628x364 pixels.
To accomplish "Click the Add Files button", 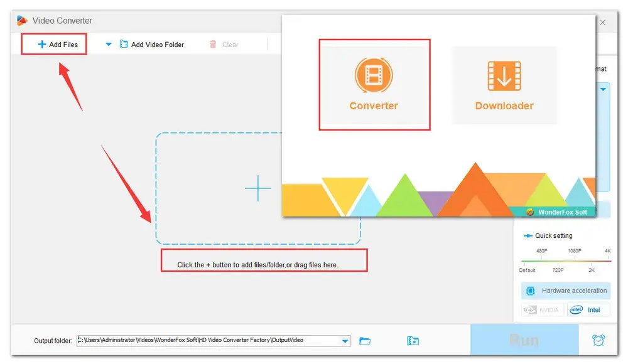I will pos(58,45).
